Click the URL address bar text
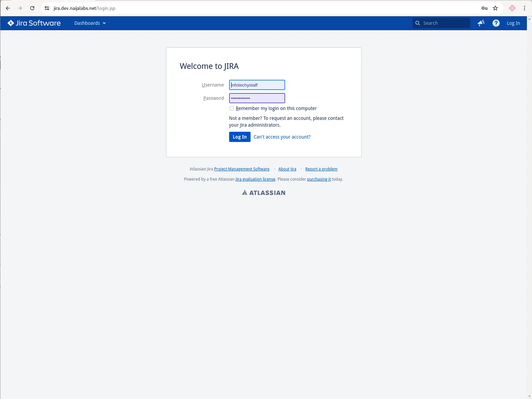 tap(85, 8)
